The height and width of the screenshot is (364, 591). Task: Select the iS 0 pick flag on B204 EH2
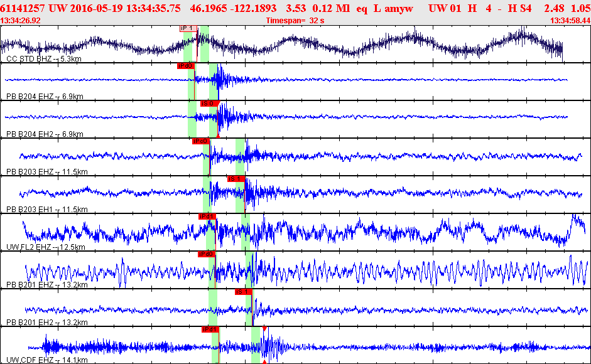(x=209, y=104)
